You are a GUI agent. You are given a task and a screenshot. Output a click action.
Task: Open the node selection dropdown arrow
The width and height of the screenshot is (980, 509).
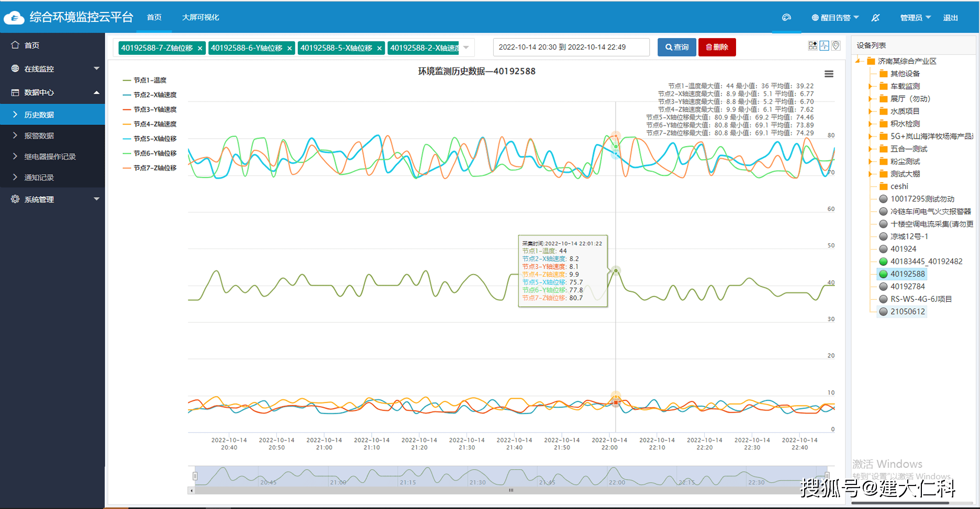(466, 48)
